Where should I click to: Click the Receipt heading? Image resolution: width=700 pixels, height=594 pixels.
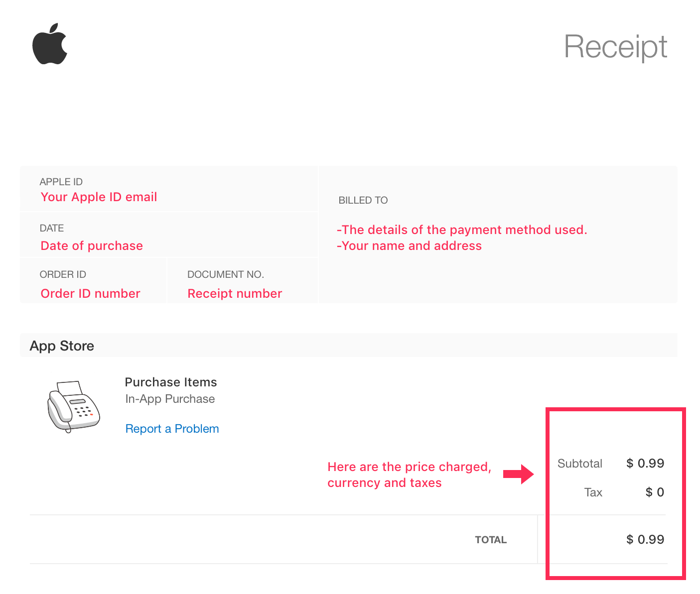tap(615, 47)
